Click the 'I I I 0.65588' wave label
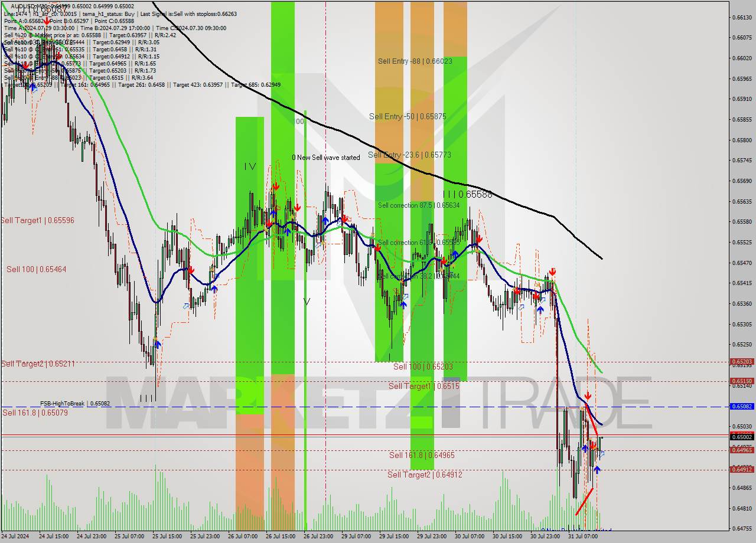The image size is (756, 543). [467, 194]
